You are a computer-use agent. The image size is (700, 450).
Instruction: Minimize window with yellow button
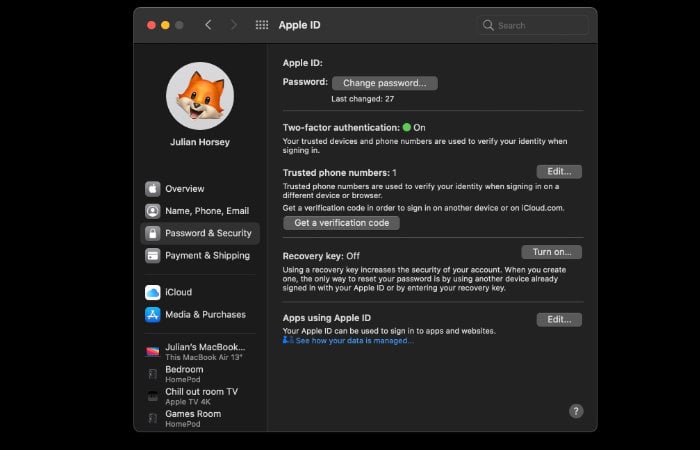(x=165, y=25)
